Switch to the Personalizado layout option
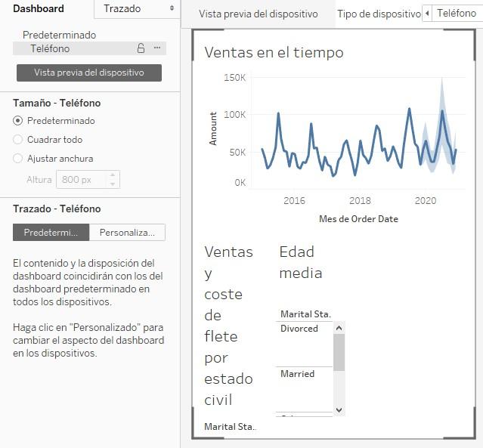Image resolution: width=483 pixels, height=448 pixels. coord(127,233)
